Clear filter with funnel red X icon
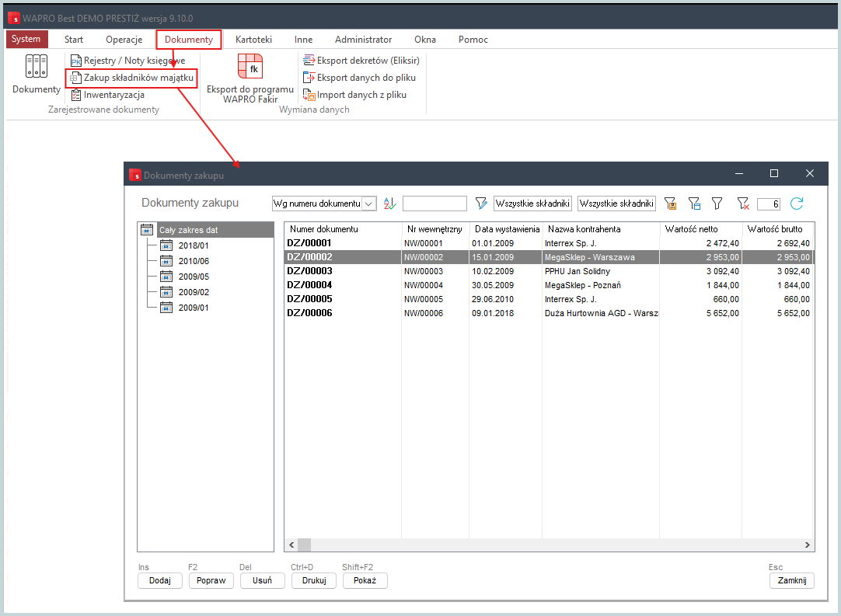841x616 pixels. point(743,204)
